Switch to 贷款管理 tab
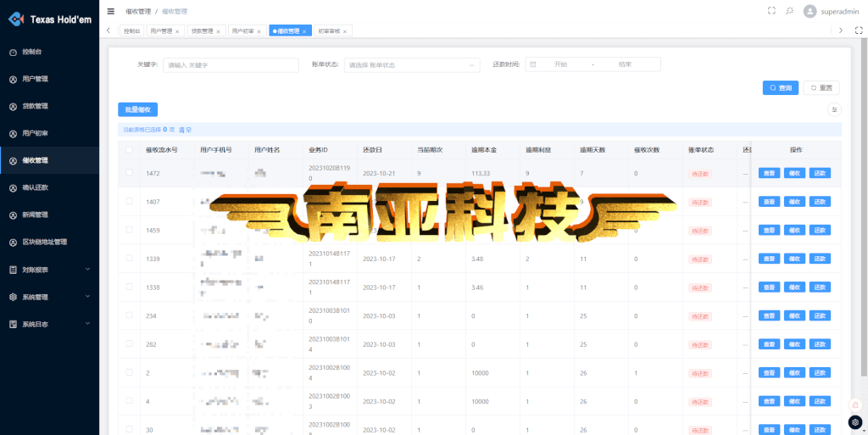 point(207,31)
